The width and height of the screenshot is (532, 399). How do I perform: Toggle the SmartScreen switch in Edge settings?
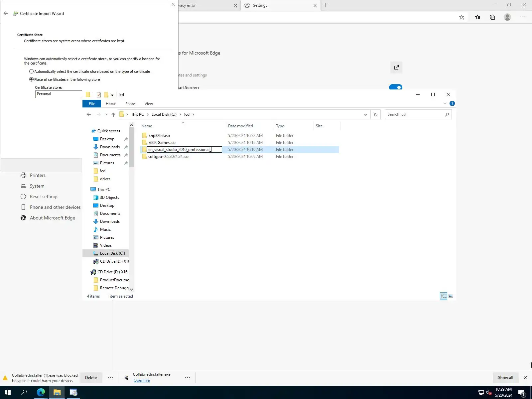396,87
